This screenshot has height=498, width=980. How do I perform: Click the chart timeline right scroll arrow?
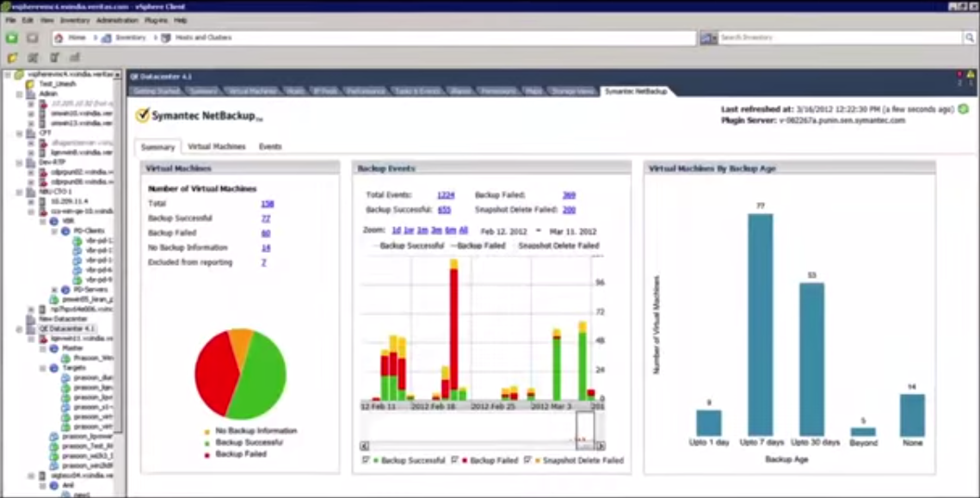[x=601, y=446]
